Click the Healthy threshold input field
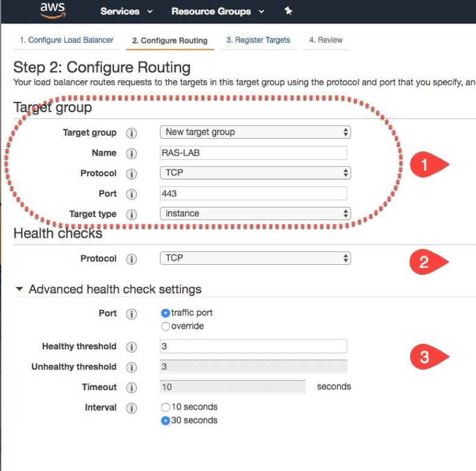 (253, 346)
